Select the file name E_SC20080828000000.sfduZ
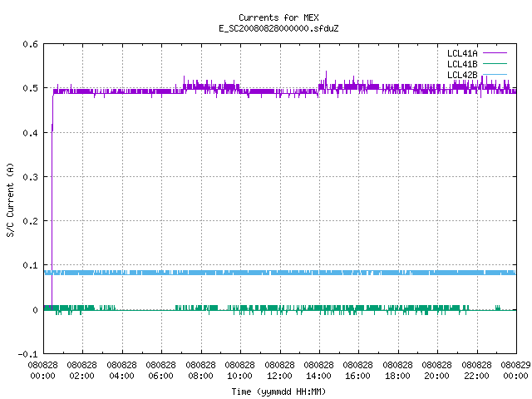The height and width of the screenshot is (399, 532). point(278,28)
